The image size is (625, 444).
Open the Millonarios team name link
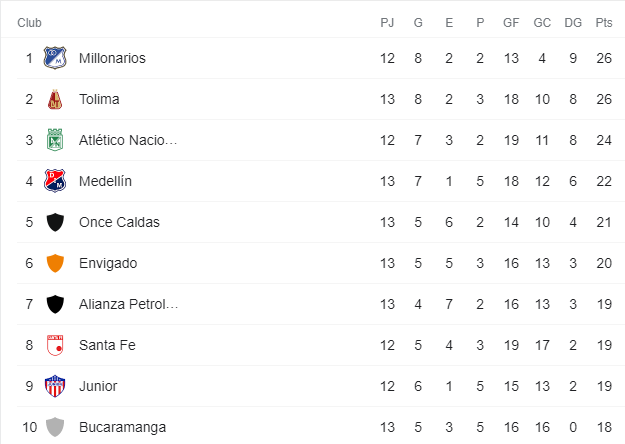[x=112, y=58]
